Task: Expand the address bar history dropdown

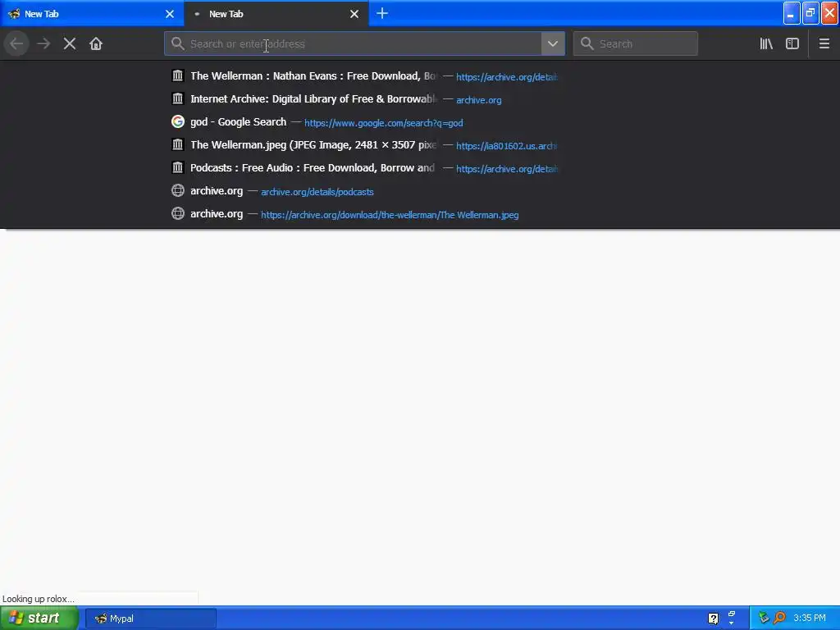Action: point(553,43)
